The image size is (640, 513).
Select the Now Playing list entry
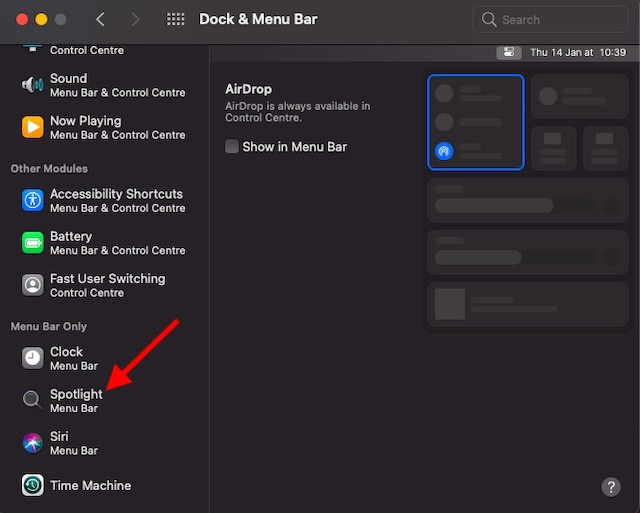click(x=104, y=127)
